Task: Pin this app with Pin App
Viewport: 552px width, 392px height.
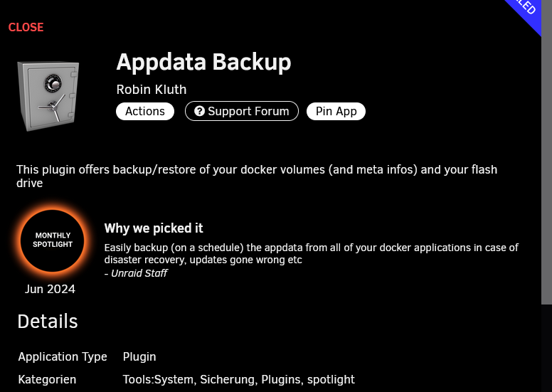Action: [x=336, y=111]
